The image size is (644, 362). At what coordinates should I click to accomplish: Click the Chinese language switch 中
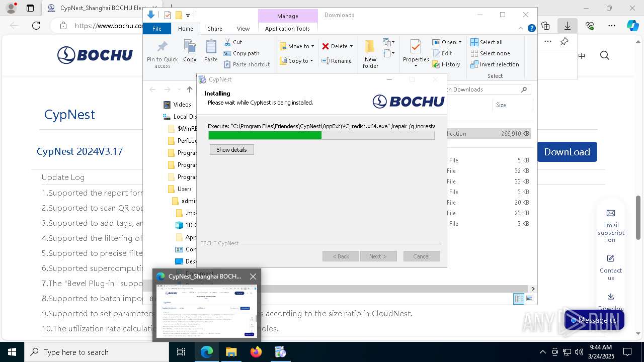[x=582, y=55]
